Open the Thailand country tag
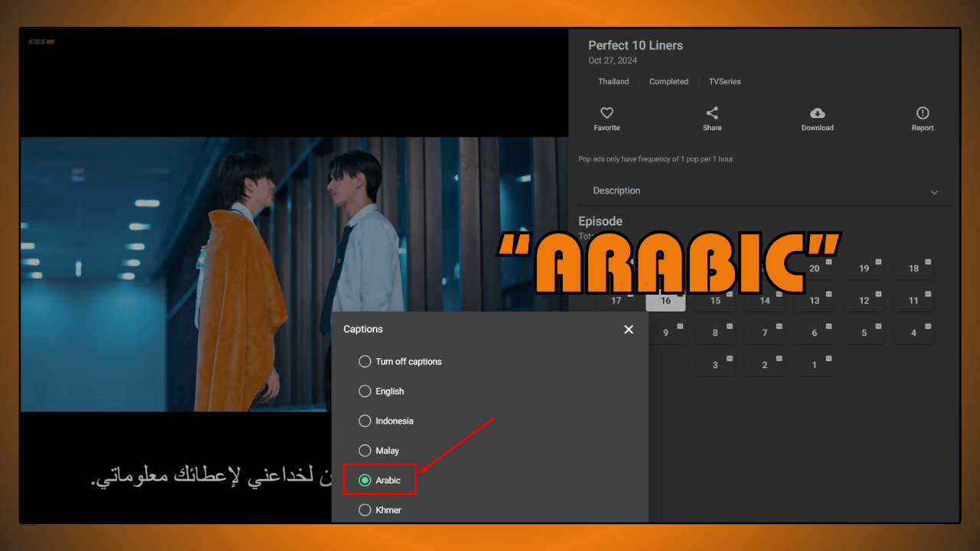Screen dimensions: 980x551 coord(613,81)
